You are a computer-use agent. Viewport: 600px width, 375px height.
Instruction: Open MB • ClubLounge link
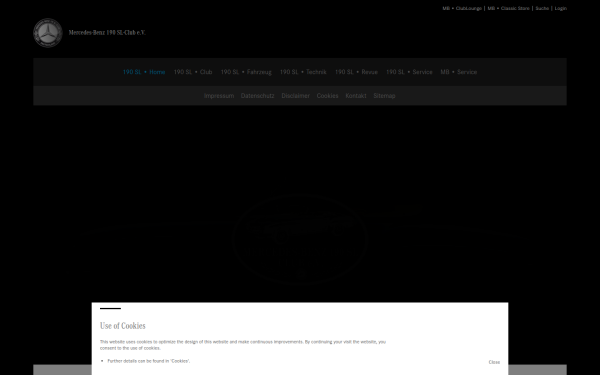462,8
